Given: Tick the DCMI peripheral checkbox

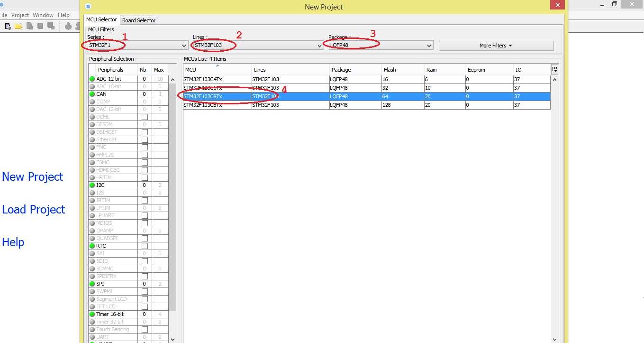Looking at the screenshot, I should 145,117.
